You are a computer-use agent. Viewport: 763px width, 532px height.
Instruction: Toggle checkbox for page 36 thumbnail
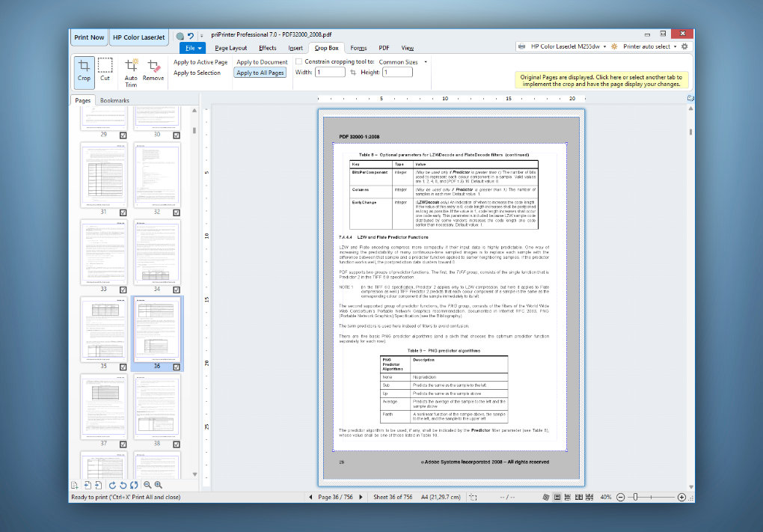pyautogui.click(x=177, y=367)
